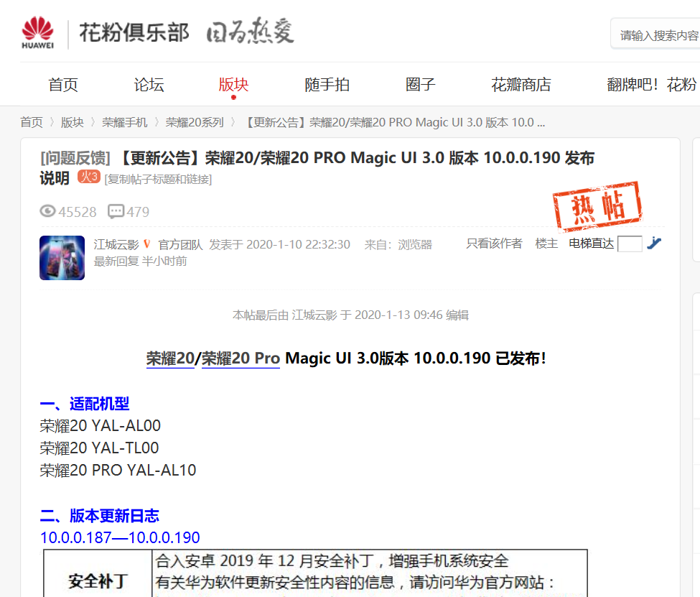Click the 火3 hot badge icon
Screen dimensions: 700x597
pyautogui.click(x=89, y=177)
